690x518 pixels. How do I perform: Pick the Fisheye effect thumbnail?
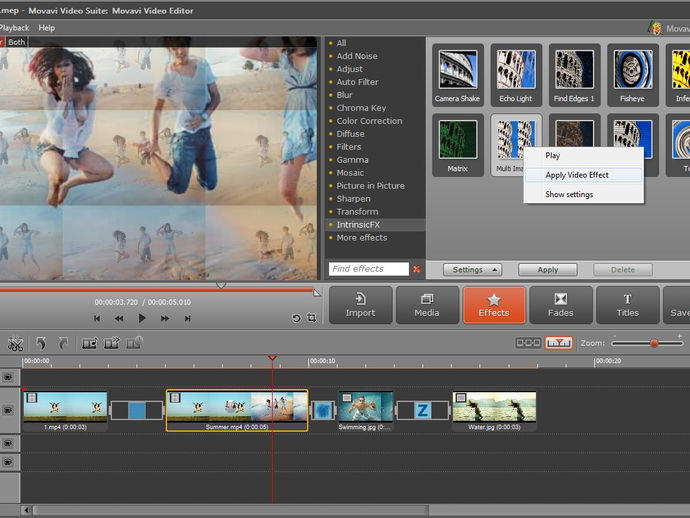632,75
